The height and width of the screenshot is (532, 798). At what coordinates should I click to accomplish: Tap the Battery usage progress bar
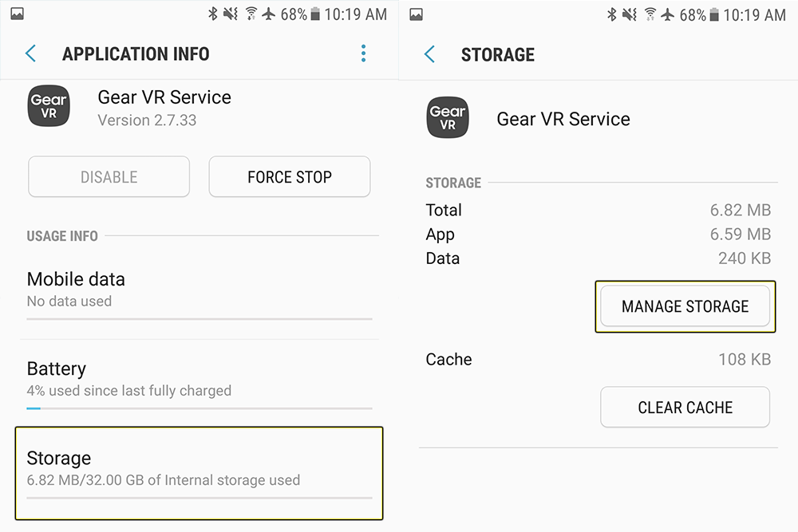[199, 408]
